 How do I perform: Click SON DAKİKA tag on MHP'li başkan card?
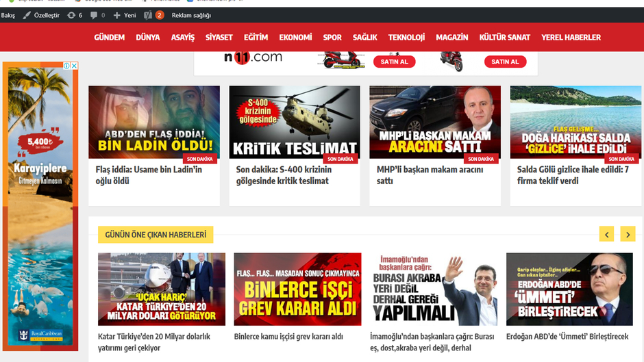pyautogui.click(x=481, y=159)
